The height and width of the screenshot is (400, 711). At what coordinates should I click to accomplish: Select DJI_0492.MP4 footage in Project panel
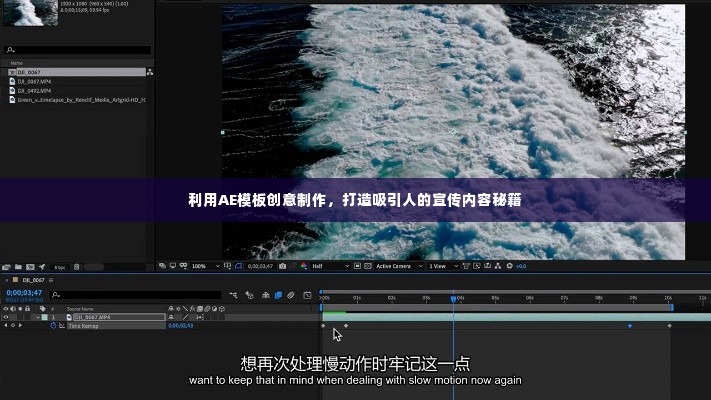(x=34, y=91)
